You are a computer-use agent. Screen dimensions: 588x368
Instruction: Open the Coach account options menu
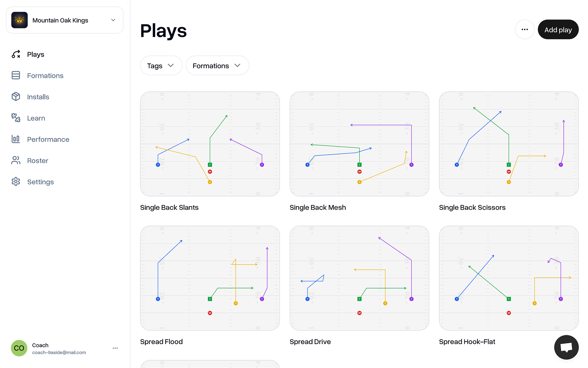[115, 348]
